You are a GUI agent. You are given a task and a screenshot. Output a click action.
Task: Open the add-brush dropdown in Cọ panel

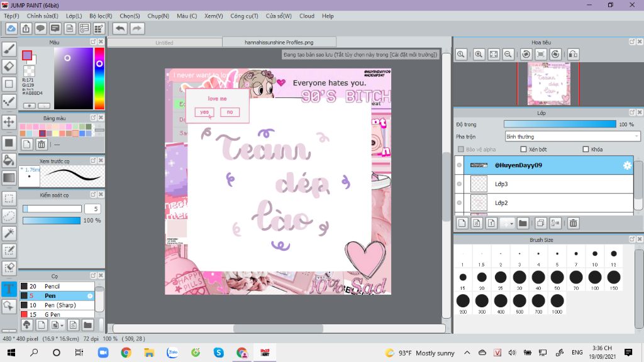tap(57, 325)
